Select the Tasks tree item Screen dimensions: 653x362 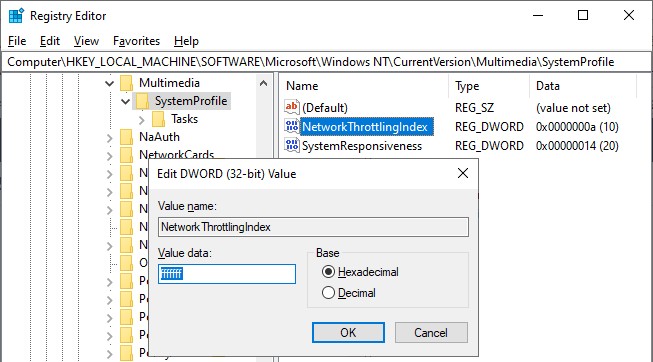point(184,119)
